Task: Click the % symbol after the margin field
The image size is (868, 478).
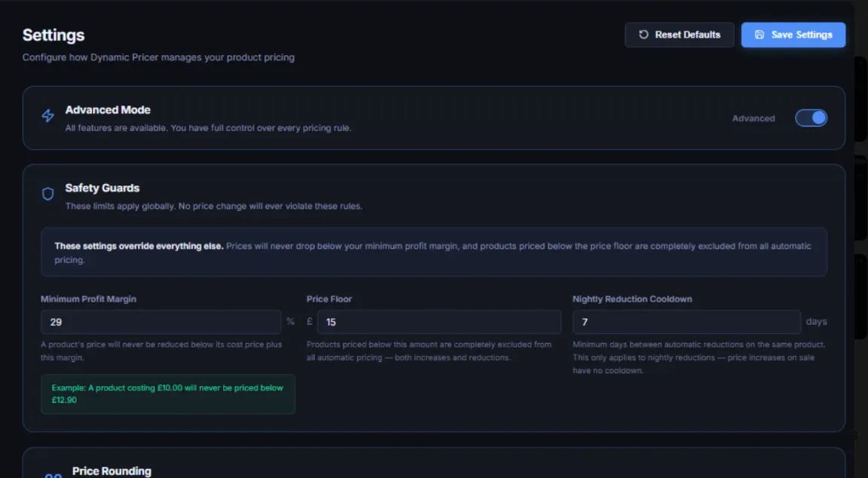Action: (x=290, y=321)
